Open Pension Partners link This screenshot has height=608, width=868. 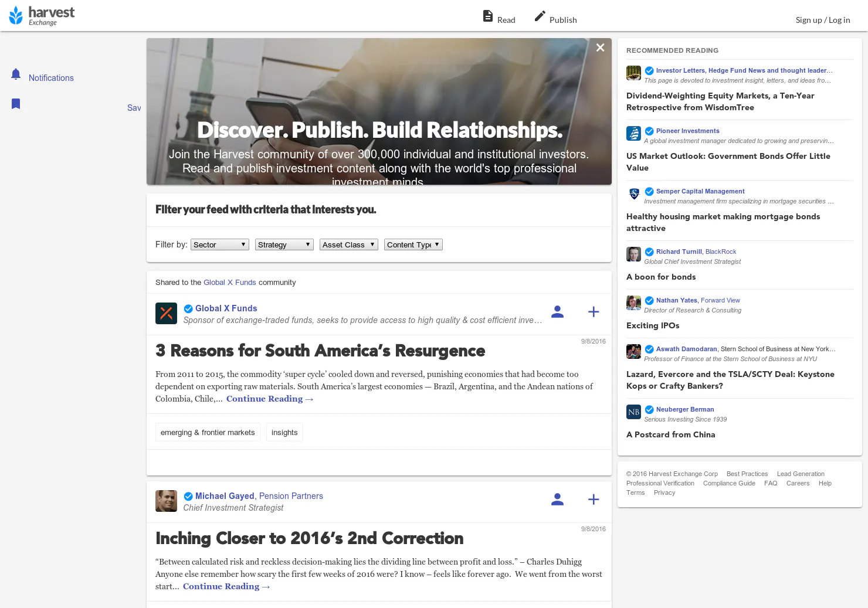[x=291, y=496]
